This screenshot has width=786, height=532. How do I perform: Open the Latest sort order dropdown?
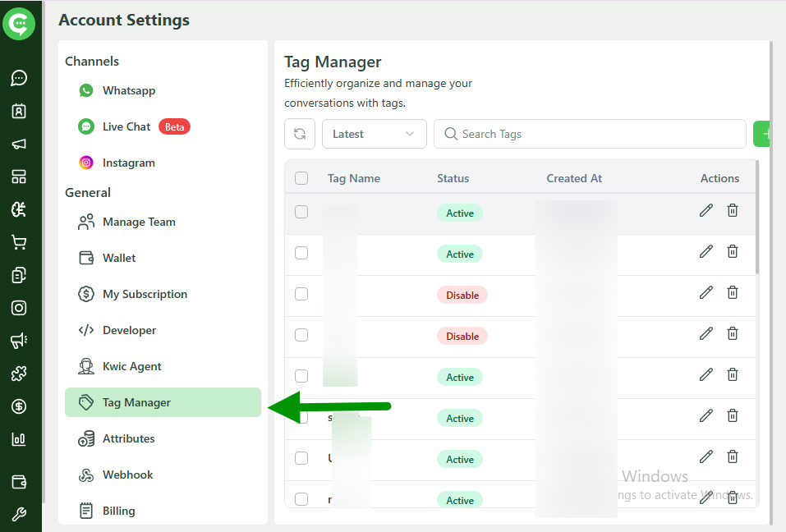374,133
